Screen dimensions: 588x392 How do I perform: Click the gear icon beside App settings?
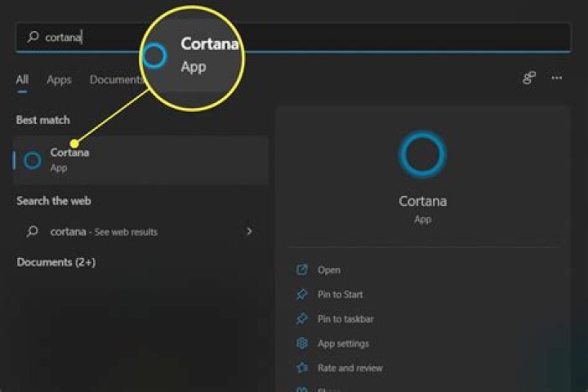pyautogui.click(x=302, y=343)
